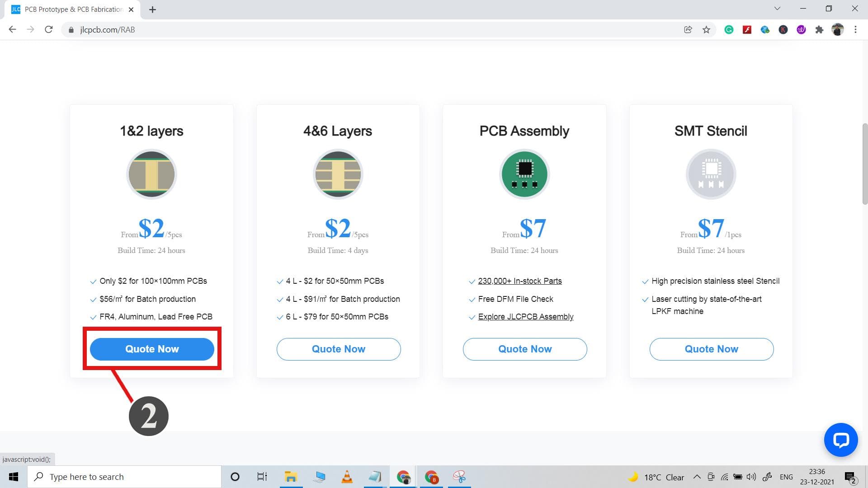Image resolution: width=868 pixels, height=488 pixels.
Task: Click the share icon in the address bar
Action: [x=688, y=29]
